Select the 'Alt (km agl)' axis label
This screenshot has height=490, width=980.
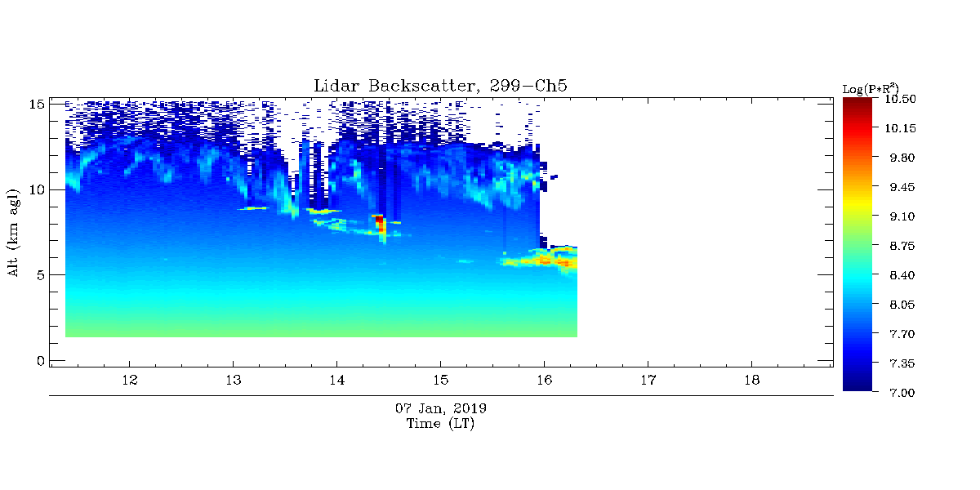coord(14,232)
